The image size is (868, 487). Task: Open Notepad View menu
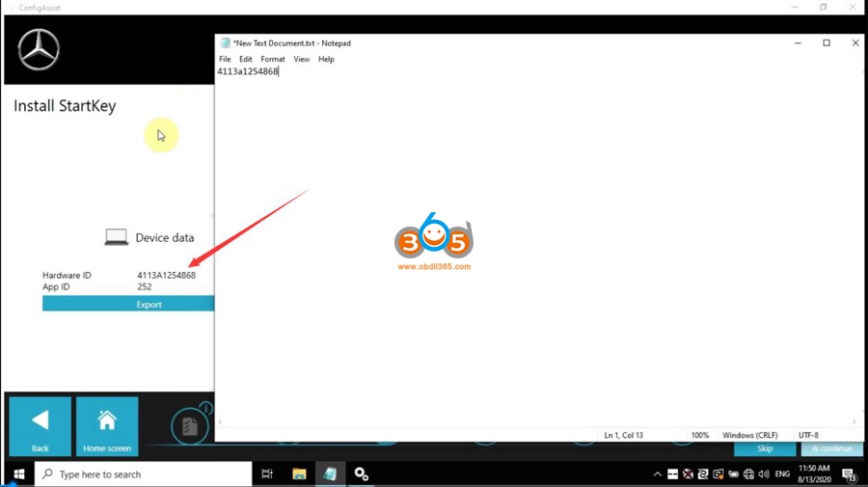pyautogui.click(x=301, y=59)
